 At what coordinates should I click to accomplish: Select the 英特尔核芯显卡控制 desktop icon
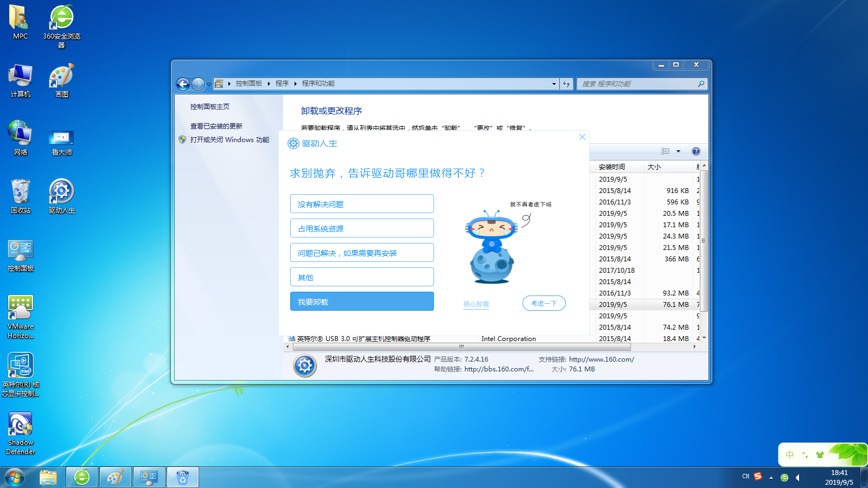point(20,375)
